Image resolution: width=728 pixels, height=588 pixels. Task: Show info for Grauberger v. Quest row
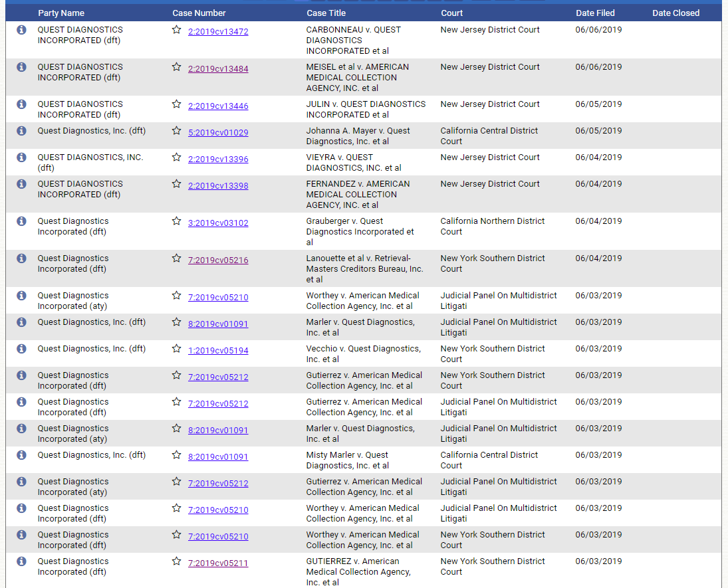[21, 221]
